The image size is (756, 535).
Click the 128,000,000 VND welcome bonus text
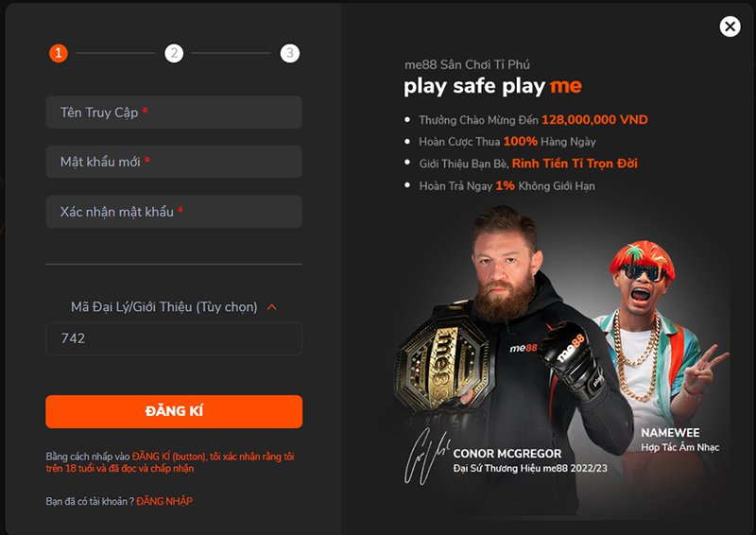point(594,120)
